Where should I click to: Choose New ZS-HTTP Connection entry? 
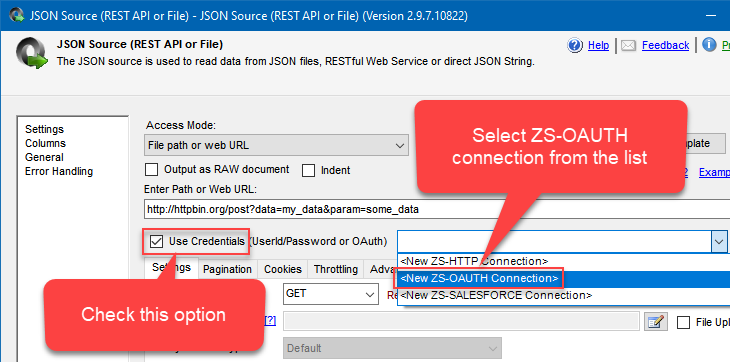point(474,261)
